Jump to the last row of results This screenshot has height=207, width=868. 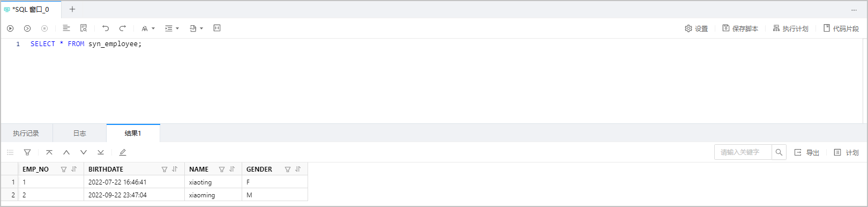(101, 152)
